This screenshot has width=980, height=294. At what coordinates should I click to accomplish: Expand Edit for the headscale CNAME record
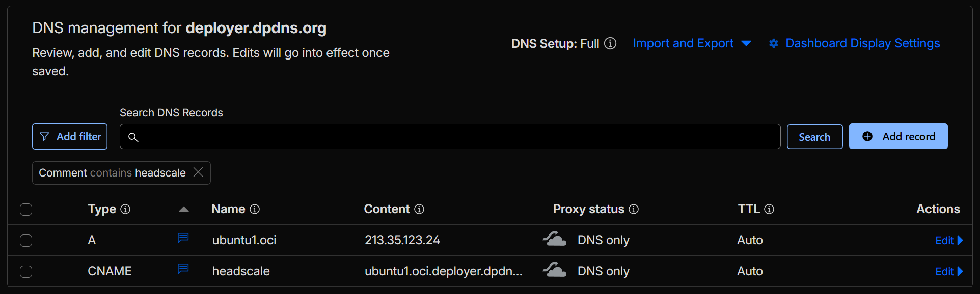coord(948,272)
